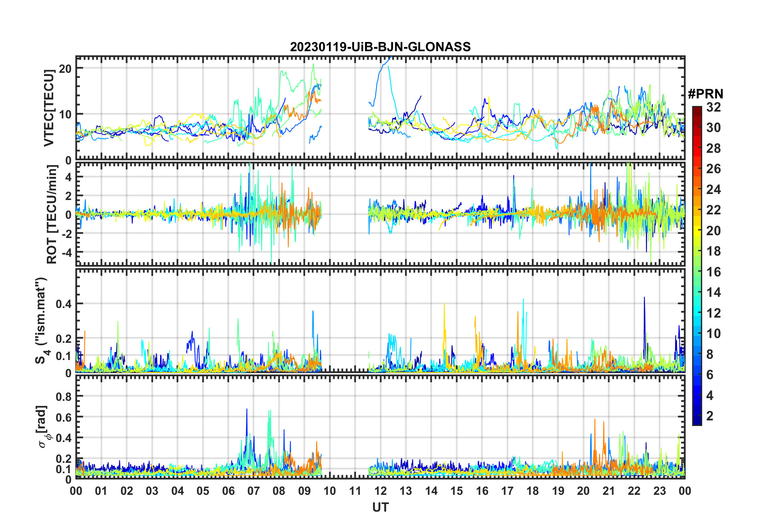
Task: Click the plot title 20230119-UiB-BJN-GLONASS
Action: pyautogui.click(x=380, y=47)
